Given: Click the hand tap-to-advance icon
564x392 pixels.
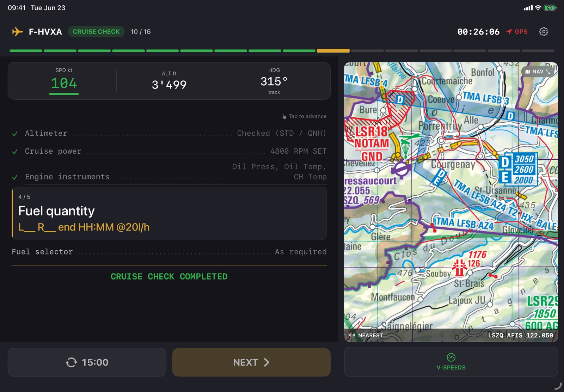Looking at the screenshot, I should [x=284, y=116].
